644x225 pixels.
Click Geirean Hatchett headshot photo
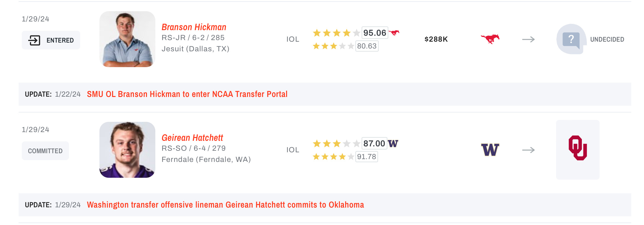[x=127, y=150]
